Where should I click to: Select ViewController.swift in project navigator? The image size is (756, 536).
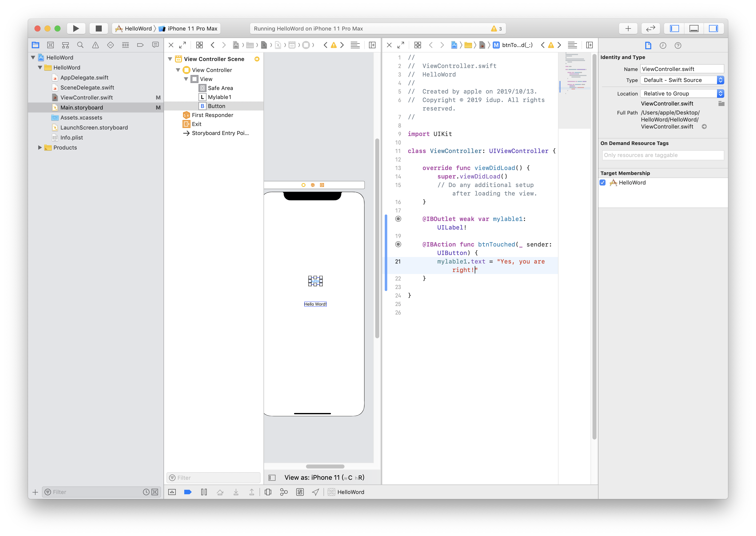click(x=86, y=98)
